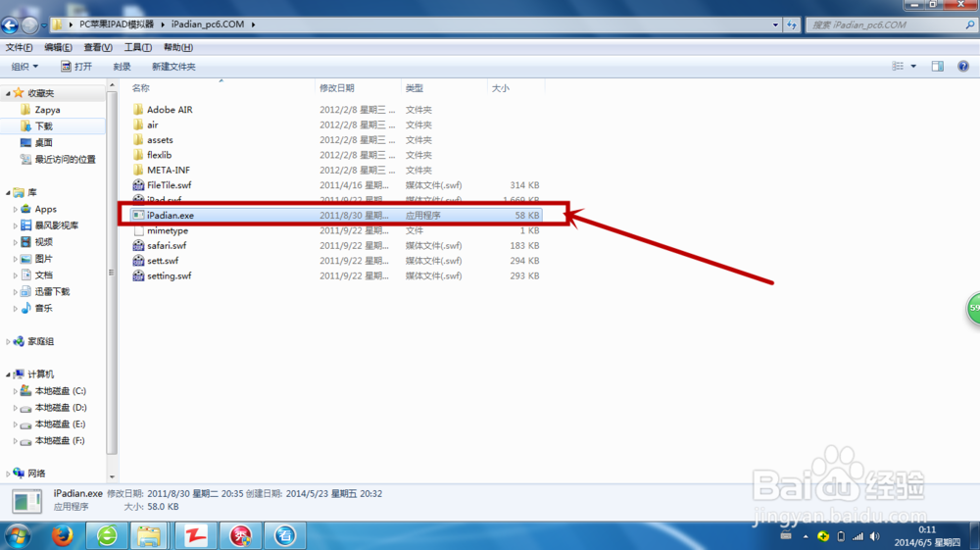Expand 本地磁盘 (C:) node

(x=15, y=391)
